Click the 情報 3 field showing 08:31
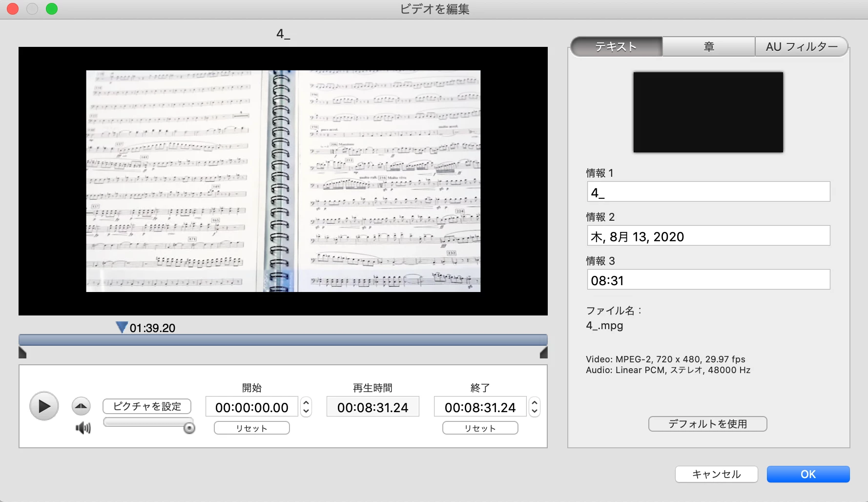The image size is (868, 502). pos(708,279)
